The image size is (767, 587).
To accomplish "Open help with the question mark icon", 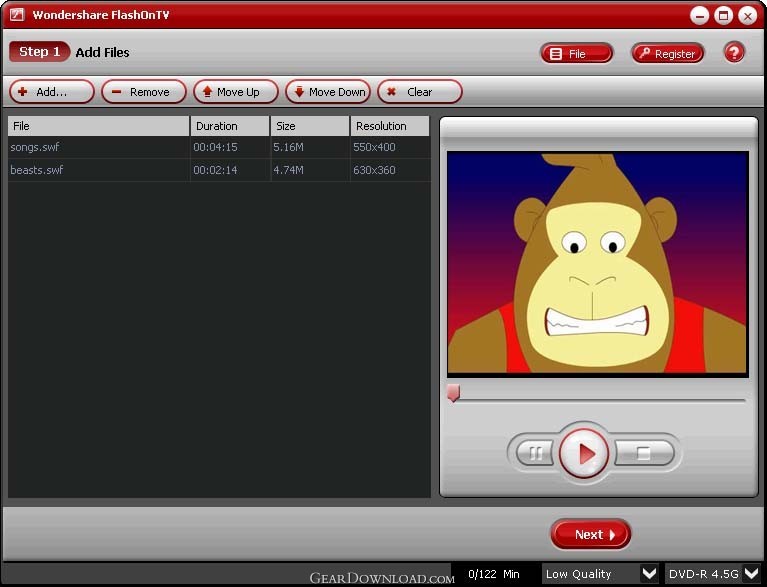I will point(734,52).
